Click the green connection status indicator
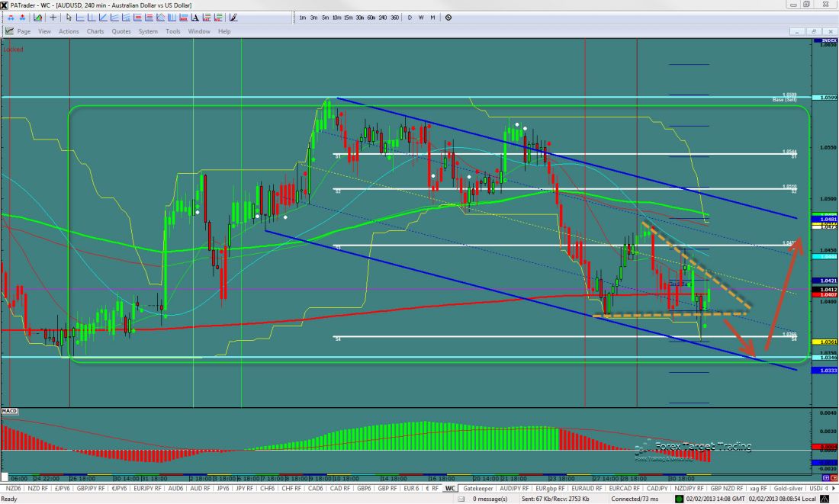Viewport: 839px width, 504px height. [x=679, y=498]
